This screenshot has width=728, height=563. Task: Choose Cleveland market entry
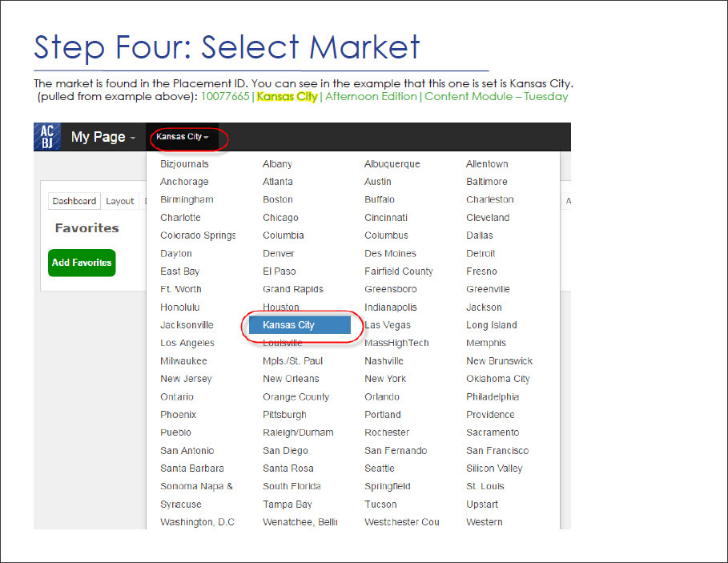coord(488,218)
